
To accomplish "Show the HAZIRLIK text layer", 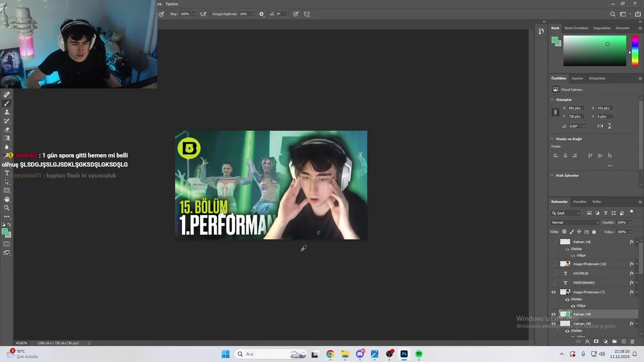I will coord(554,274).
